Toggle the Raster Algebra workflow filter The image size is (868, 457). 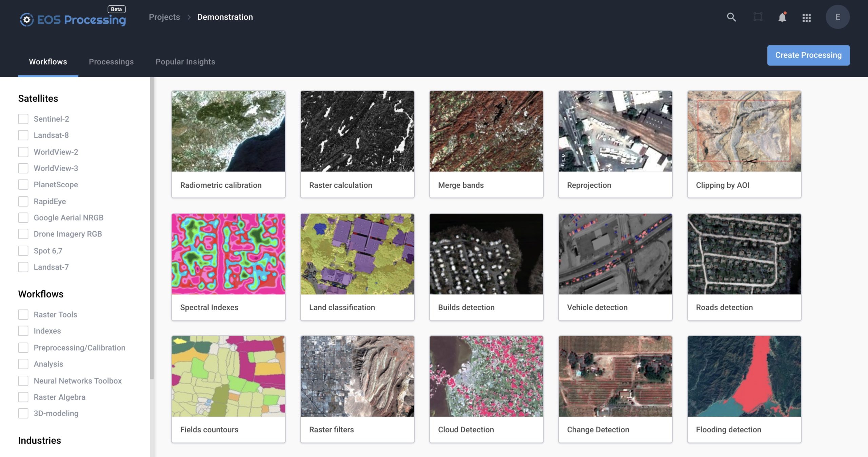coord(23,397)
